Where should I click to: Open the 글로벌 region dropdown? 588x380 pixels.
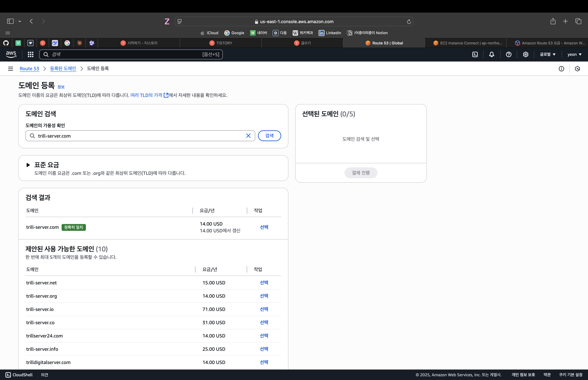pyautogui.click(x=548, y=55)
